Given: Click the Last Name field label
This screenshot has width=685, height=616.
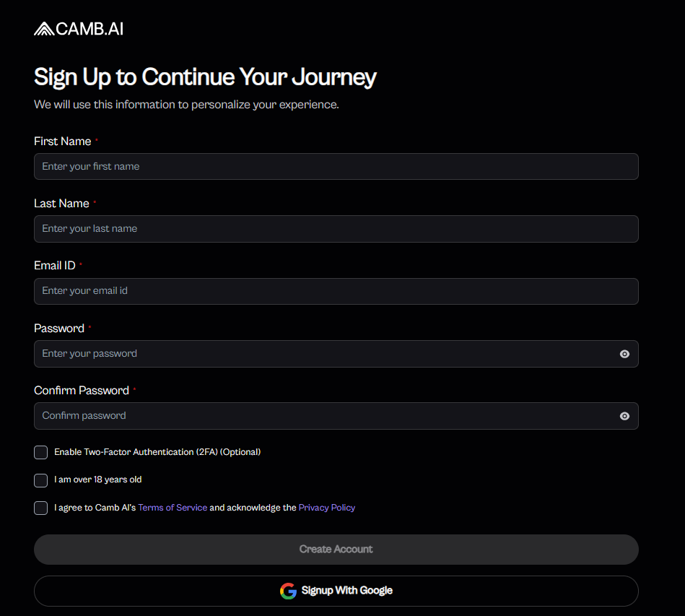Looking at the screenshot, I should 61,204.
